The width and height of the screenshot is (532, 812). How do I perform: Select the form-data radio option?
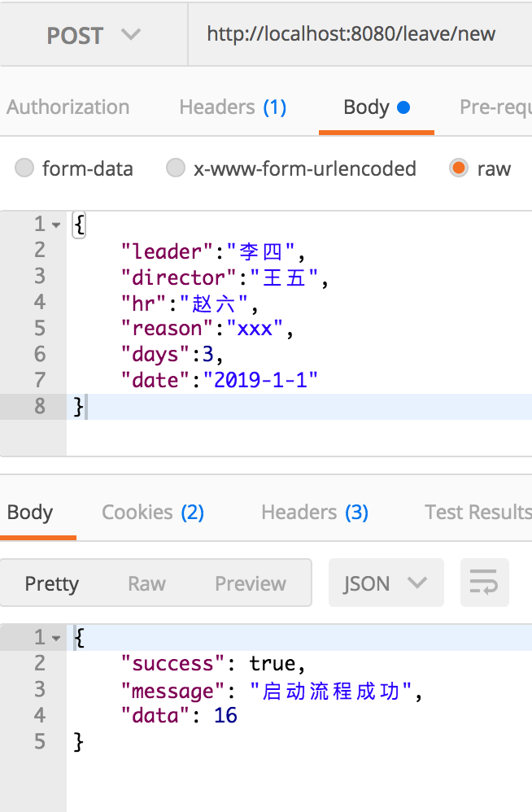click(25, 168)
